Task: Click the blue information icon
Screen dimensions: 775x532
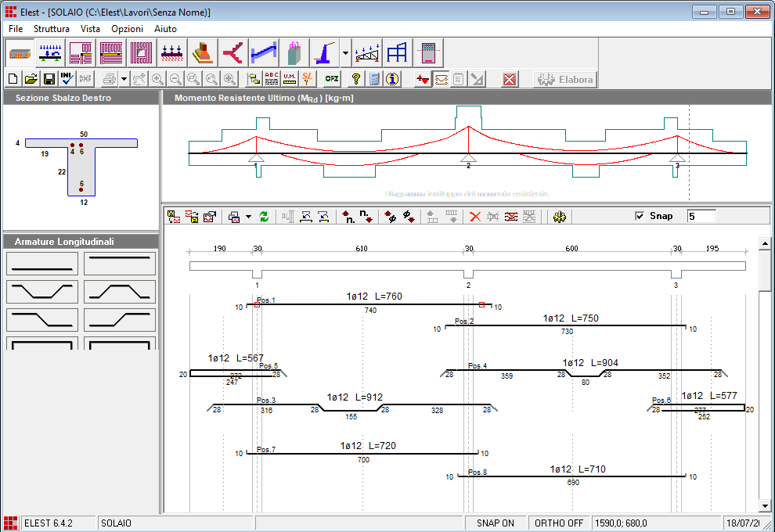Action: point(392,79)
